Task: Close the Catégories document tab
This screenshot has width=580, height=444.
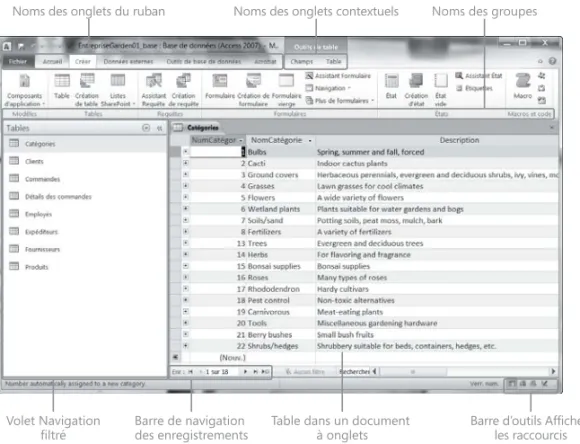Action: tap(552, 128)
